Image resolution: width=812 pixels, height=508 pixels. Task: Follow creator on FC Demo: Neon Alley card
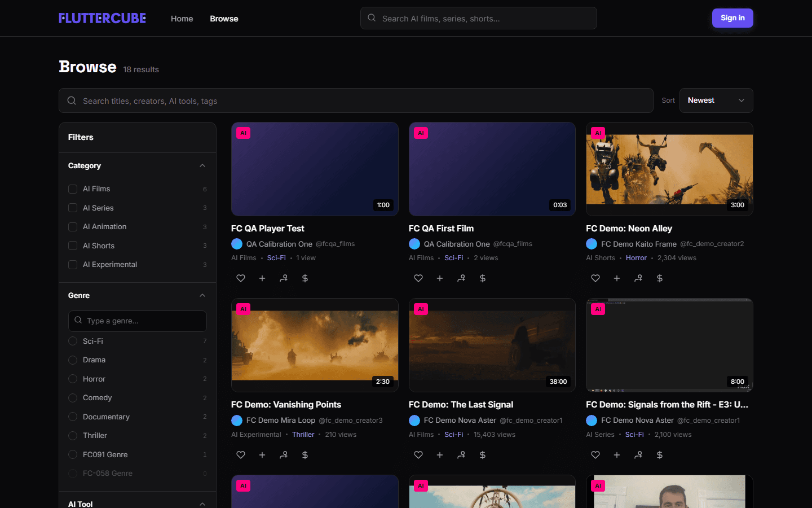[638, 278]
